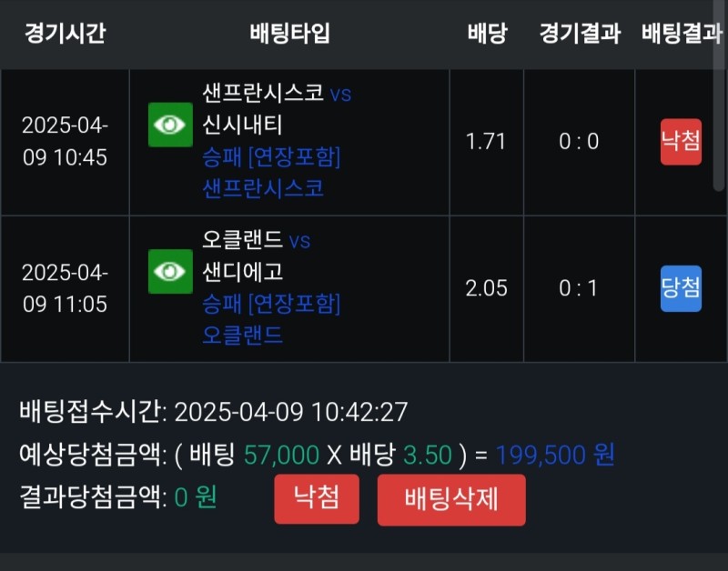Select the 경기시간 column header

click(x=65, y=34)
